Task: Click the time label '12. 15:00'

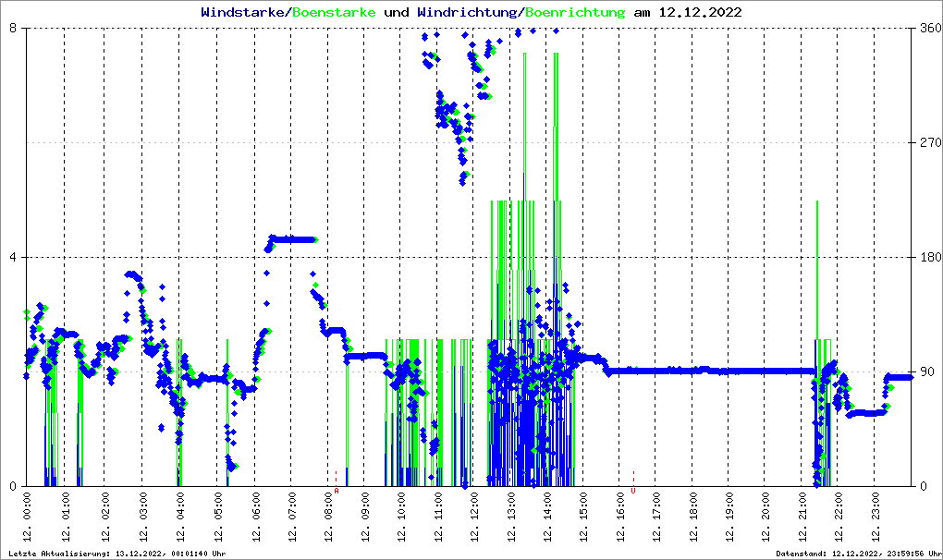Action: pyautogui.click(x=584, y=517)
